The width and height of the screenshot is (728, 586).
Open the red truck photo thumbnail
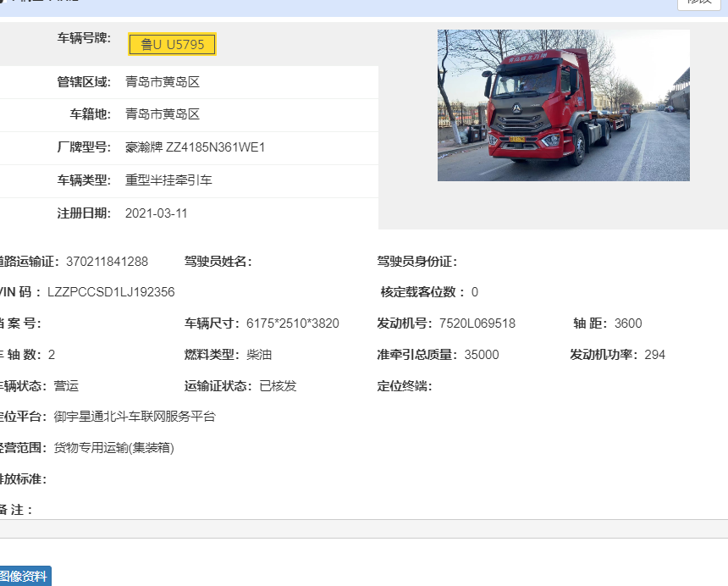tap(563, 106)
